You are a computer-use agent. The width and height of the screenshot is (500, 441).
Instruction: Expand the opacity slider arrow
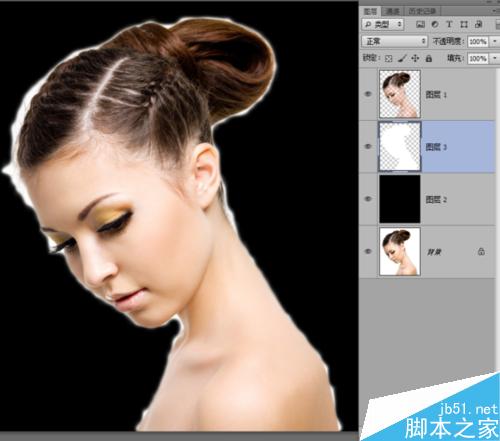(495, 41)
